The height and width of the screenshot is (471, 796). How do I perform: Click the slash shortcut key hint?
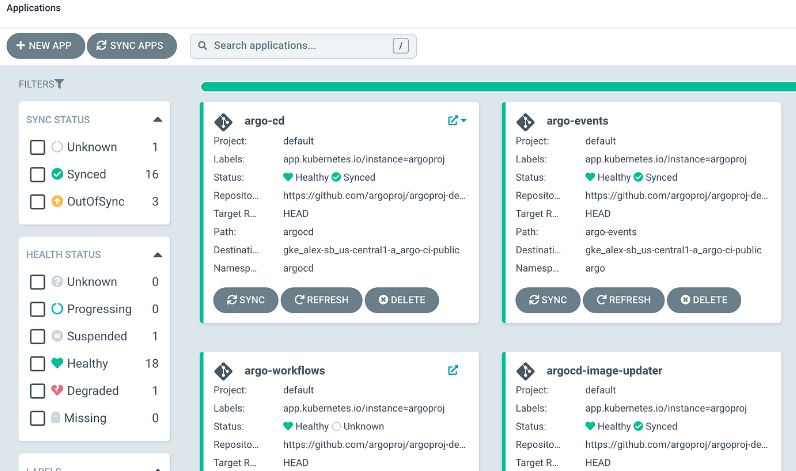[x=401, y=46]
